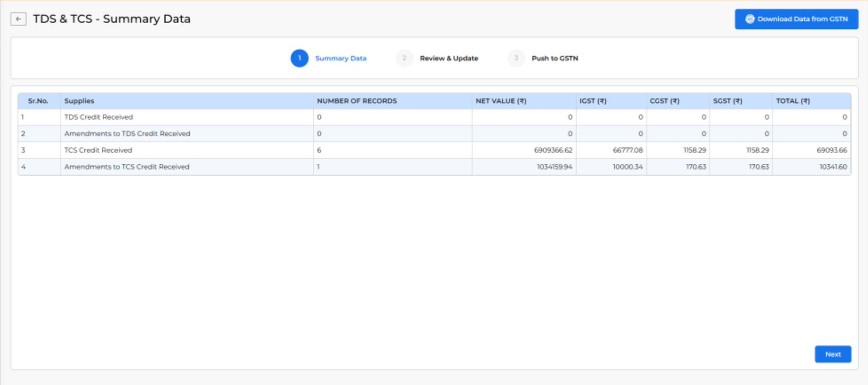
Task: Click the CGST column header
Action: (678, 101)
